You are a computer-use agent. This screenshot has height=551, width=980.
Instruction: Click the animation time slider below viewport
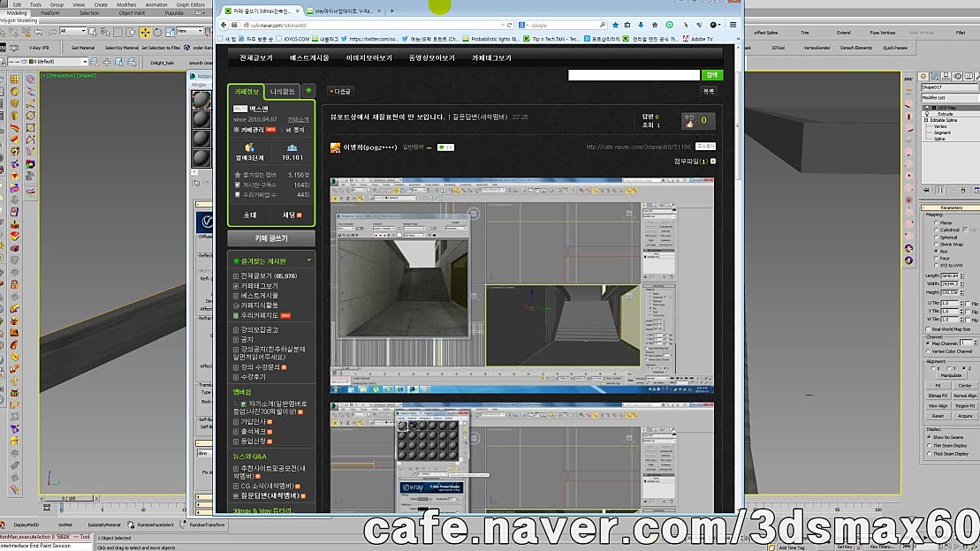[68, 498]
